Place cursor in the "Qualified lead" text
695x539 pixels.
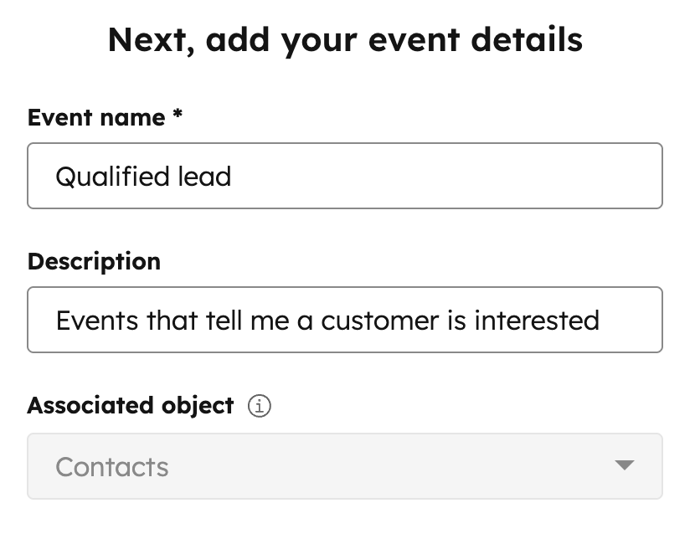(x=143, y=177)
